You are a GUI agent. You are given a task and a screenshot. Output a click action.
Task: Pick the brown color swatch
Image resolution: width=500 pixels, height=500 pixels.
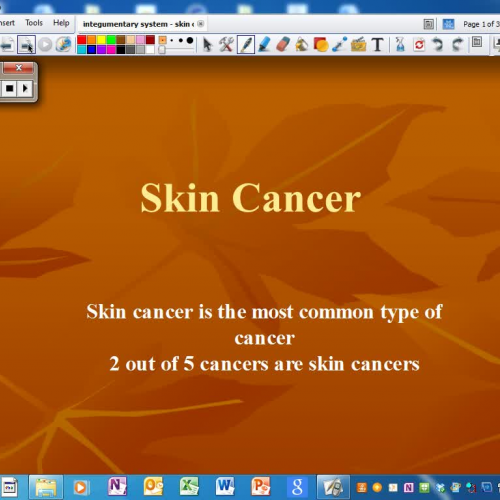[x=121, y=40]
